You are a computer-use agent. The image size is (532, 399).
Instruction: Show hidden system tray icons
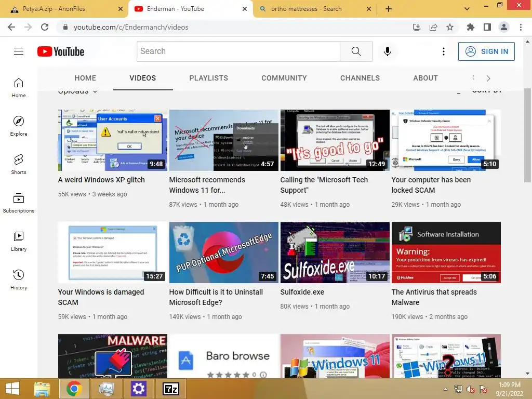pyautogui.click(x=445, y=389)
